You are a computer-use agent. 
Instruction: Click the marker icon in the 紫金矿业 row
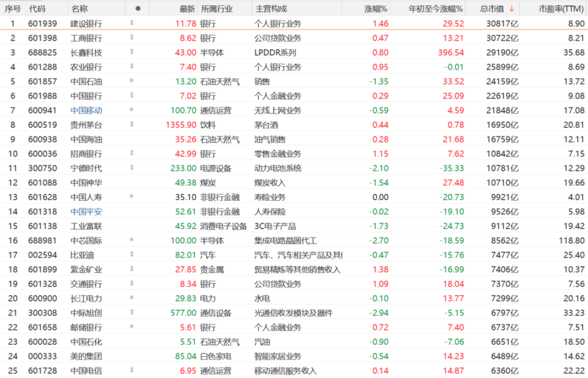(132, 269)
